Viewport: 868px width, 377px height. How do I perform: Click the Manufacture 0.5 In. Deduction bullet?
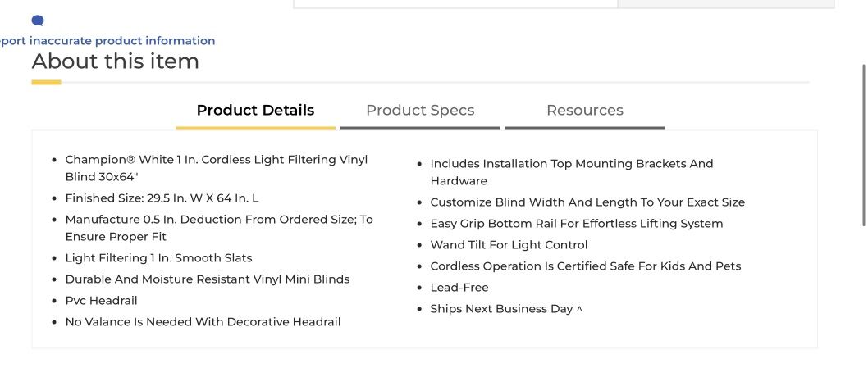click(219, 228)
